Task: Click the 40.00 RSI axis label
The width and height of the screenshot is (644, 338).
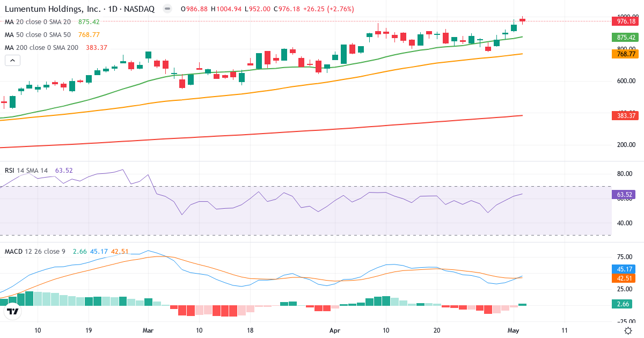Action: point(624,223)
